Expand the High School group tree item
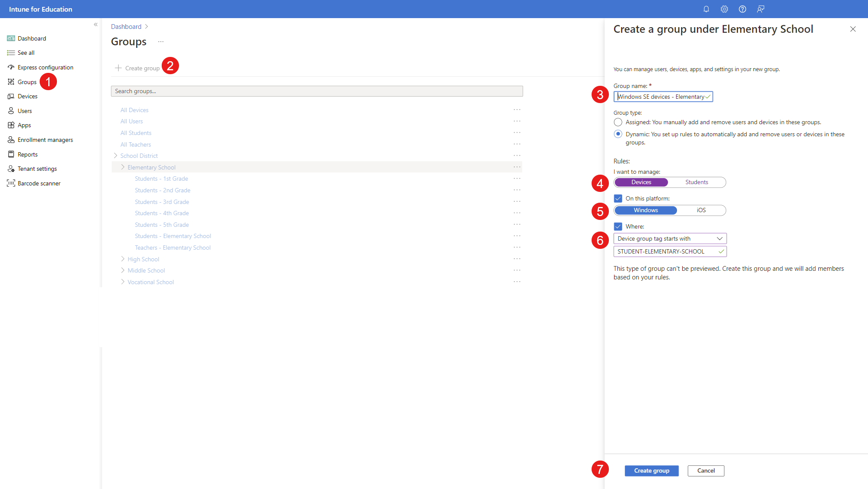The image size is (868, 489). click(123, 259)
